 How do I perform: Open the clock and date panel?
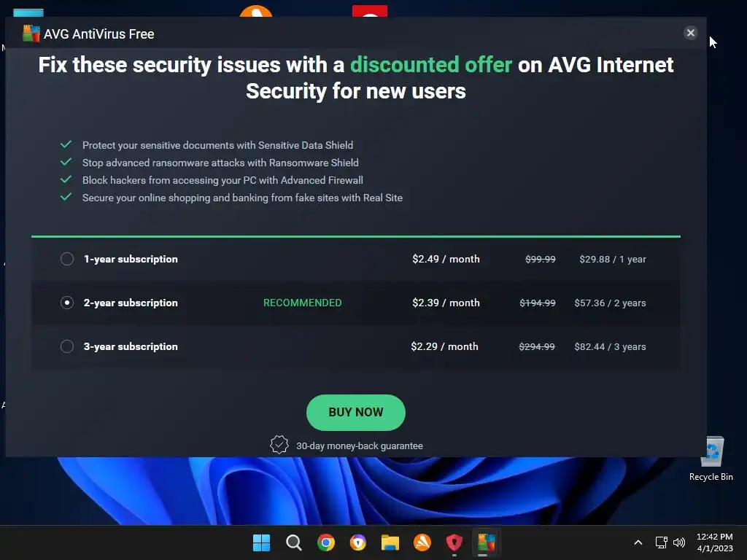(714, 542)
